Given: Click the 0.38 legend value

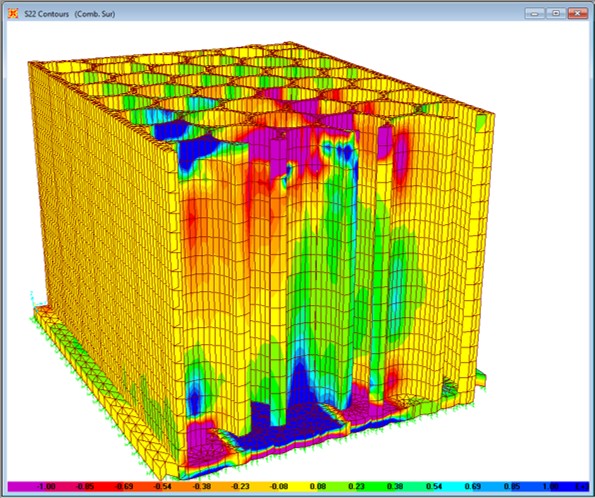Looking at the screenshot, I should 395,486.
